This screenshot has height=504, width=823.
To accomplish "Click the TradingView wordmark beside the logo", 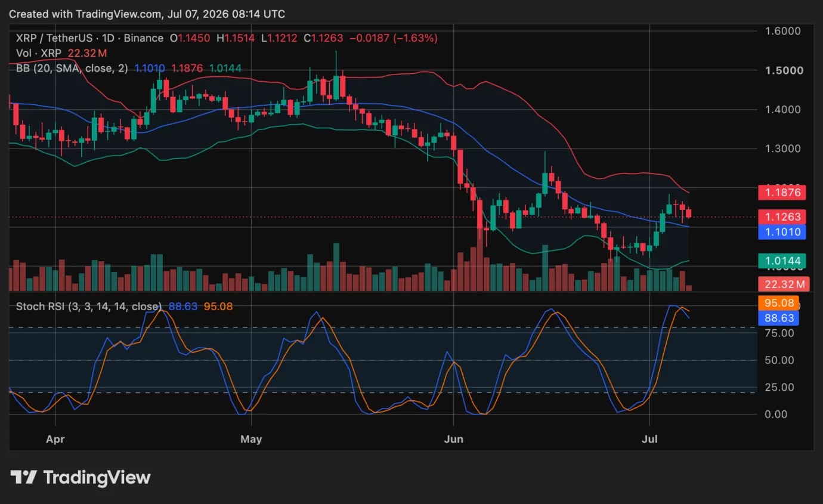I will (97, 478).
